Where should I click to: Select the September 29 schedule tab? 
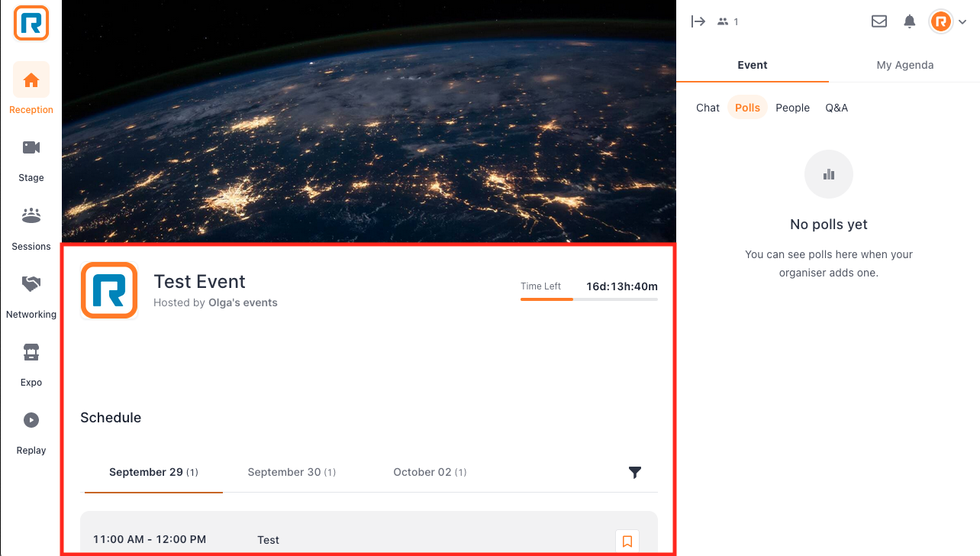[153, 473]
